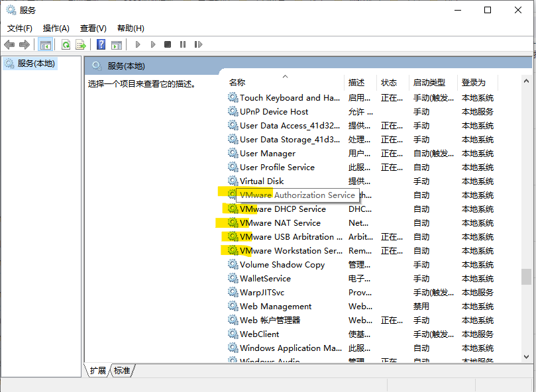
Task: Select User Data Storage_41d3... service
Action: point(290,140)
